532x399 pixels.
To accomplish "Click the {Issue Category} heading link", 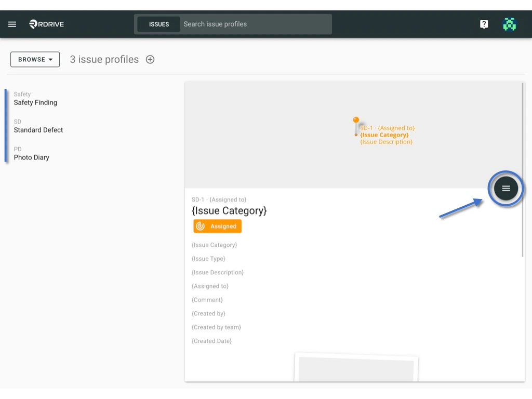I will [x=229, y=210].
